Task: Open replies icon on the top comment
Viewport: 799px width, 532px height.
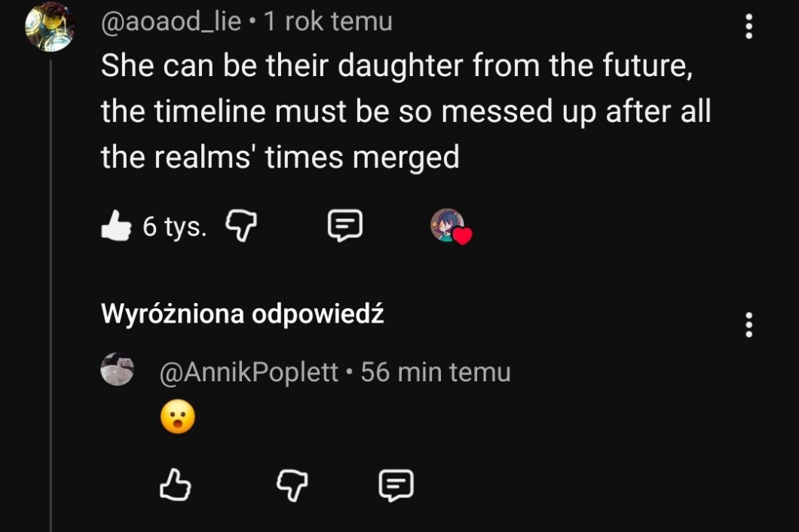Action: [345, 225]
